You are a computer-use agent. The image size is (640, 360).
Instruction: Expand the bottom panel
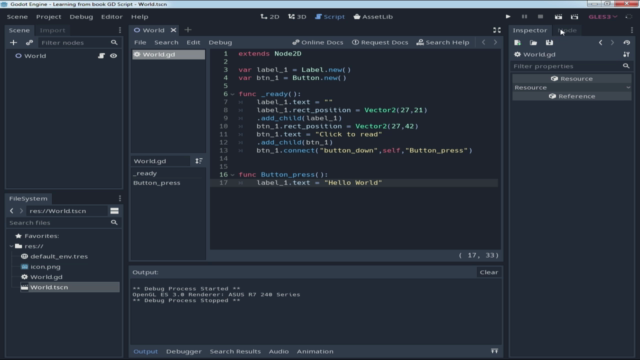tap(494, 351)
